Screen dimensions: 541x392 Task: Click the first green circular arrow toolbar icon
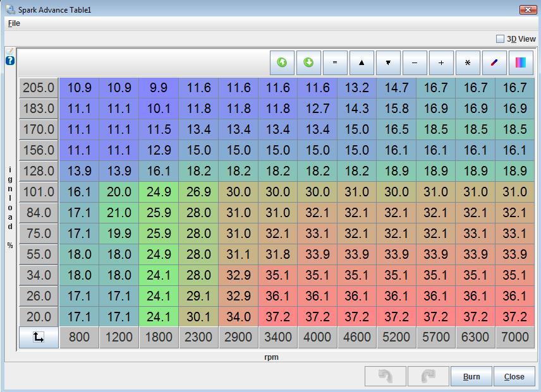click(282, 62)
